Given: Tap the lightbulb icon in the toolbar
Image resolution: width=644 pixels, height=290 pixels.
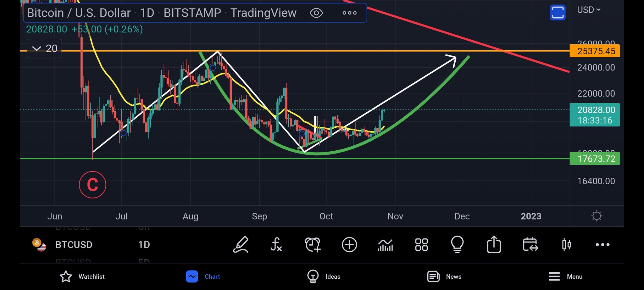Looking at the screenshot, I should [458, 245].
